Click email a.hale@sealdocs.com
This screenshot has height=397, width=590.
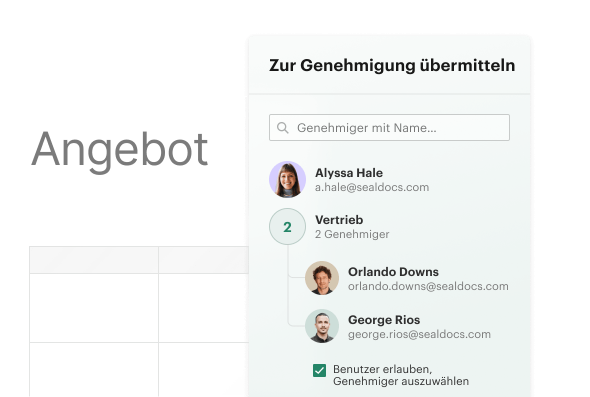tap(372, 187)
